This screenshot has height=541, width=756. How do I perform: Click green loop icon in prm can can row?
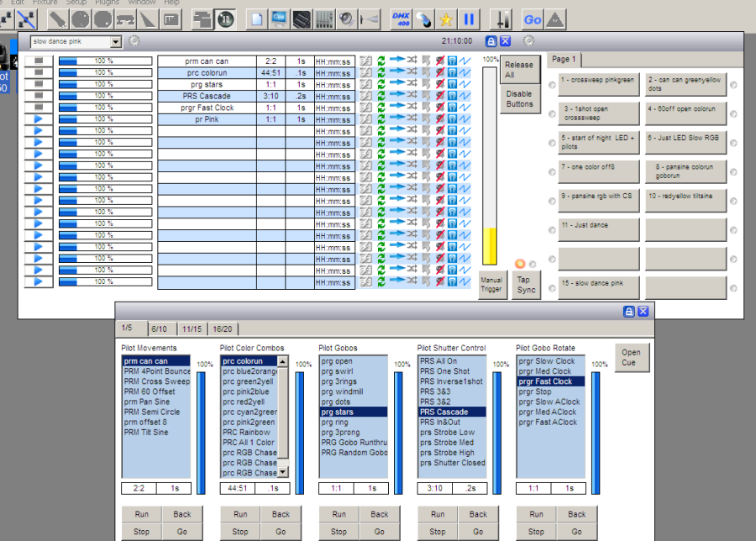point(381,60)
